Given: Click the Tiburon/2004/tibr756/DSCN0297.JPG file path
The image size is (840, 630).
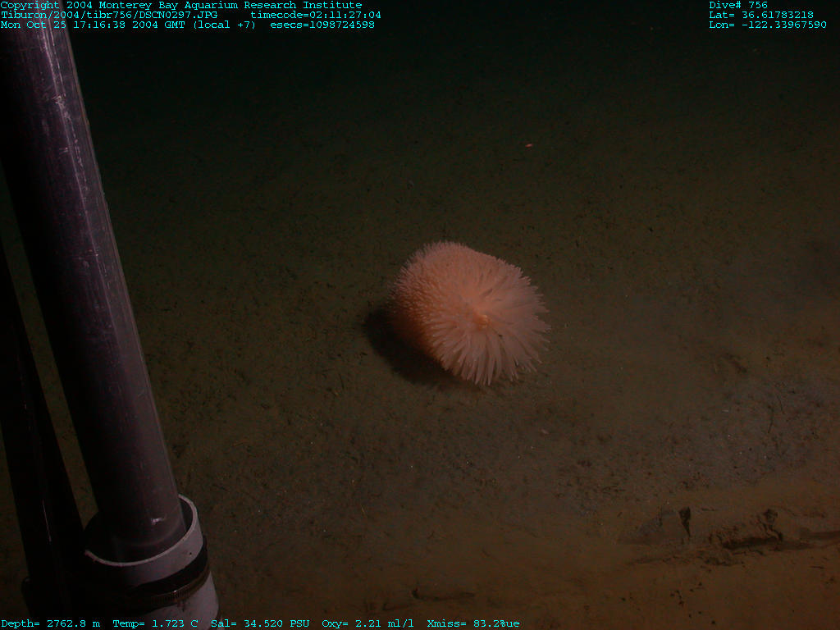Looking at the screenshot, I should [109, 15].
